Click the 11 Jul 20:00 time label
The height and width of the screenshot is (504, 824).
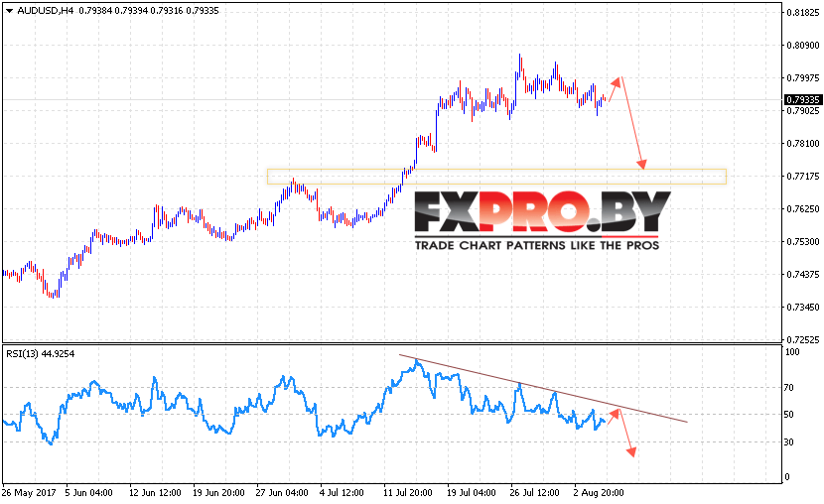[x=408, y=493]
